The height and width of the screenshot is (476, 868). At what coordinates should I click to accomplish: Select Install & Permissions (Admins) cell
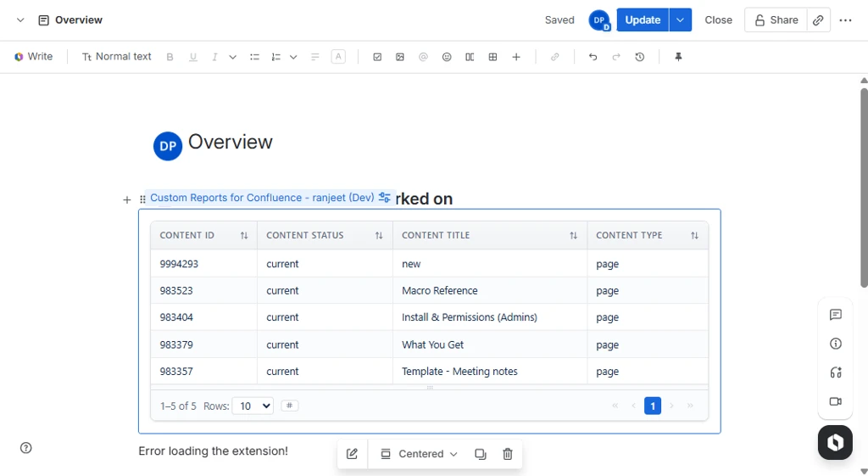(x=490, y=317)
